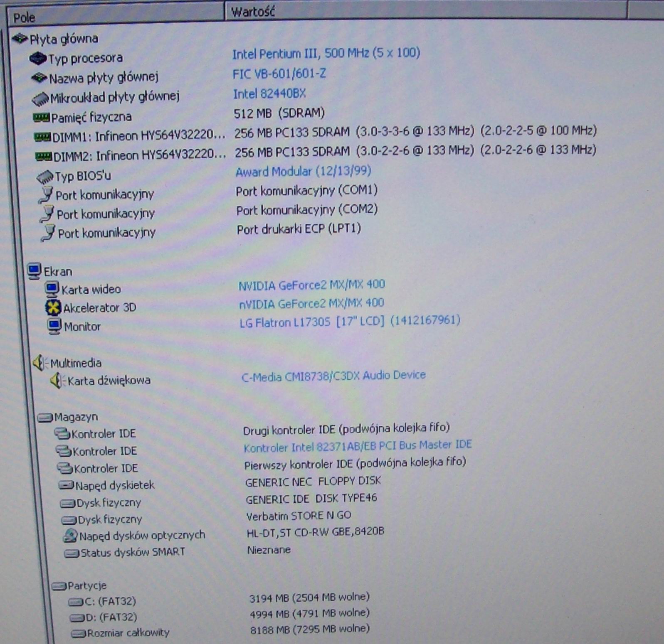The height and width of the screenshot is (644, 664).
Task: Select the Akcelerator 3D field label
Action: coord(100,308)
